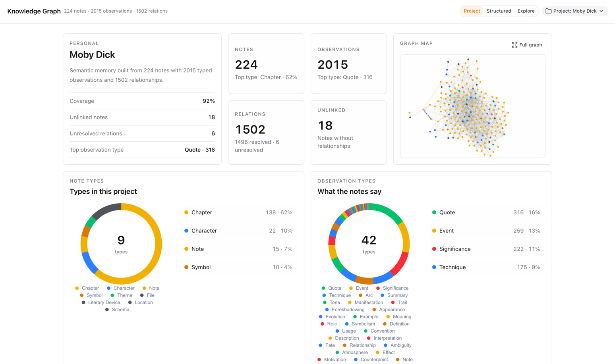615x364 pixels.
Task: Open the Full graph view
Action: tap(527, 45)
